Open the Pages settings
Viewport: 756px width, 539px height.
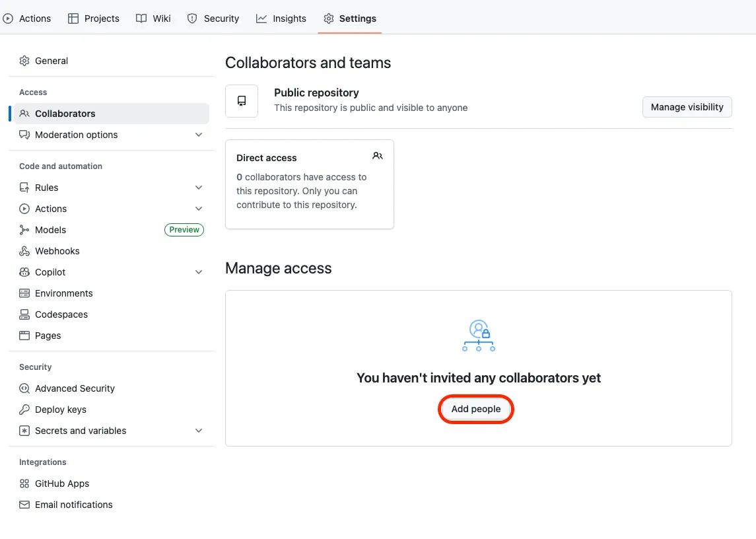pyautogui.click(x=112, y=336)
